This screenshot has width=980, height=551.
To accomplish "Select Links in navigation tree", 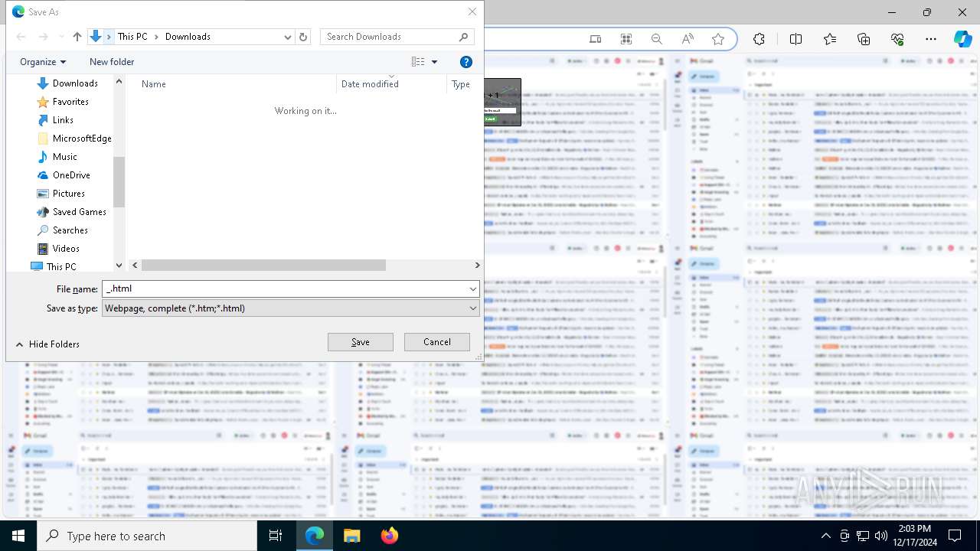I will [x=63, y=120].
